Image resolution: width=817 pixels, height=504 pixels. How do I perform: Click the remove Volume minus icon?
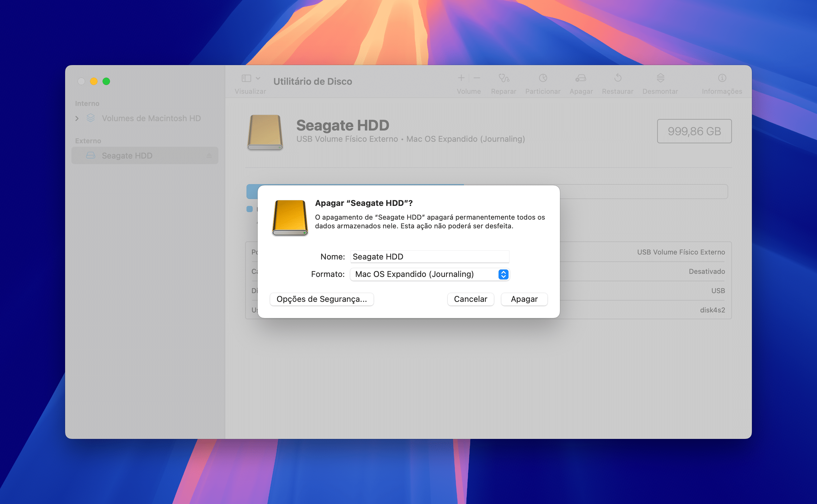[477, 78]
